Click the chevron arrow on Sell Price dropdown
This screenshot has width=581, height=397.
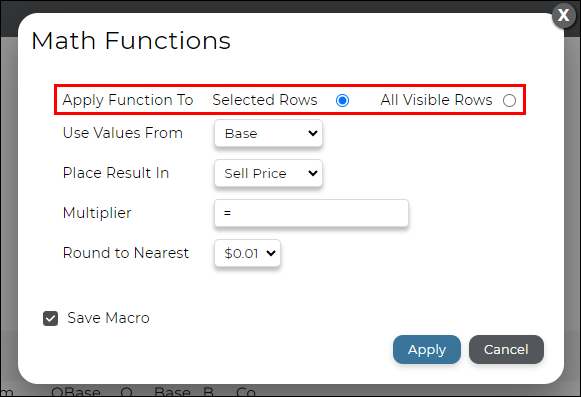(x=313, y=173)
